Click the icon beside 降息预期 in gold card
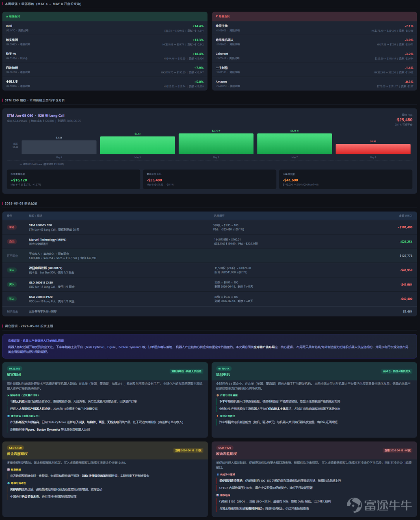Screen dimensions: 420x520 point(9,469)
